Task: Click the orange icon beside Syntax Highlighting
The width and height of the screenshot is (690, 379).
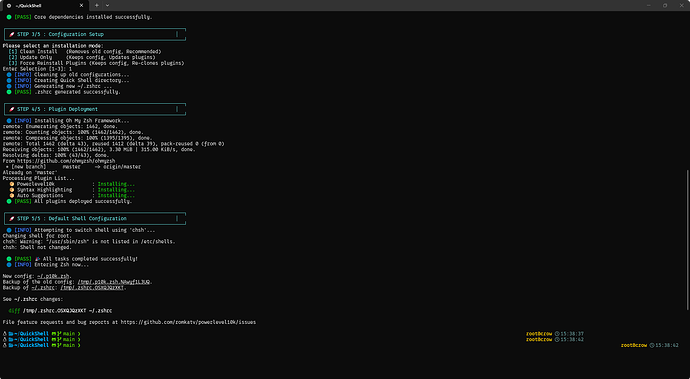Action: click(x=12, y=190)
